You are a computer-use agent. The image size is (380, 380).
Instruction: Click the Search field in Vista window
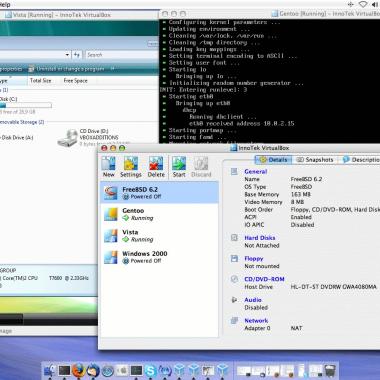coord(122,55)
